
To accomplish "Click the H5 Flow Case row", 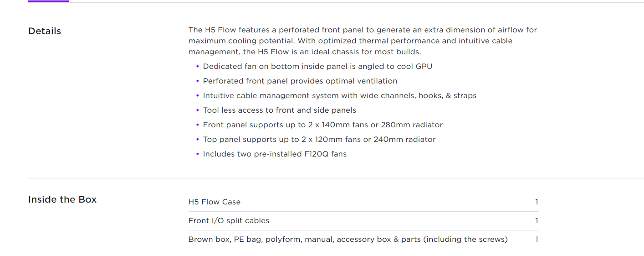I will [x=363, y=202].
